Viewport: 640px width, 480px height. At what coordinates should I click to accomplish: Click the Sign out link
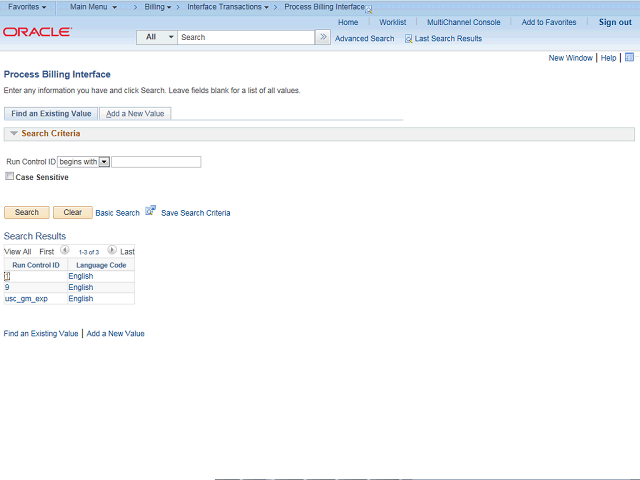click(615, 22)
